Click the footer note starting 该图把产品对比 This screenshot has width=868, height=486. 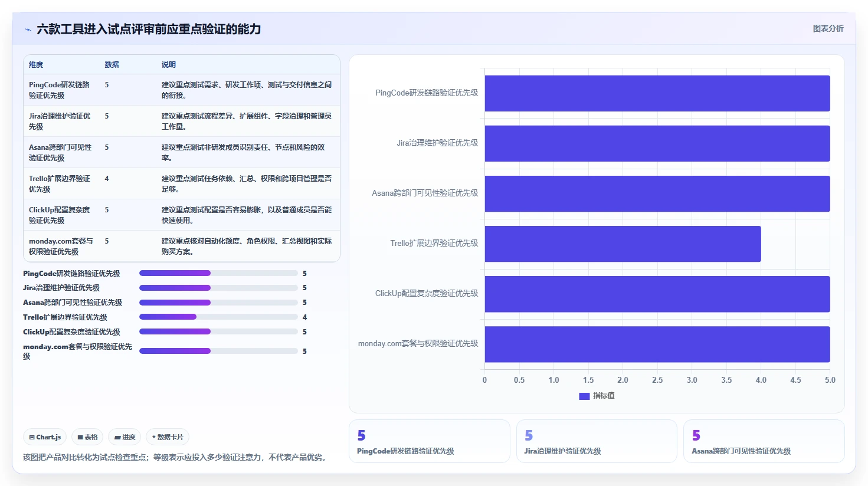point(175,458)
